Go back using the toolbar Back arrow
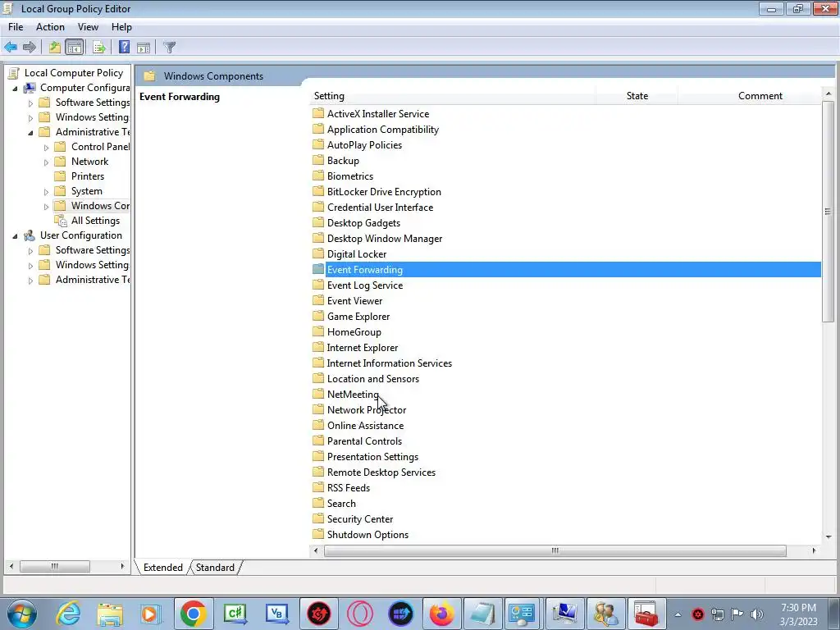Viewport: 840px width, 630px height. [11, 47]
